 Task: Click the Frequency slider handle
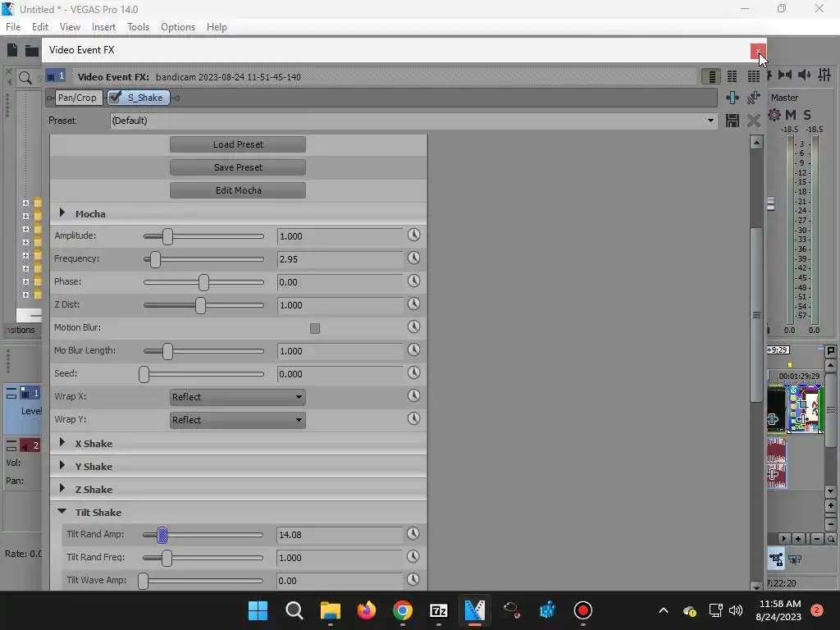[155, 259]
